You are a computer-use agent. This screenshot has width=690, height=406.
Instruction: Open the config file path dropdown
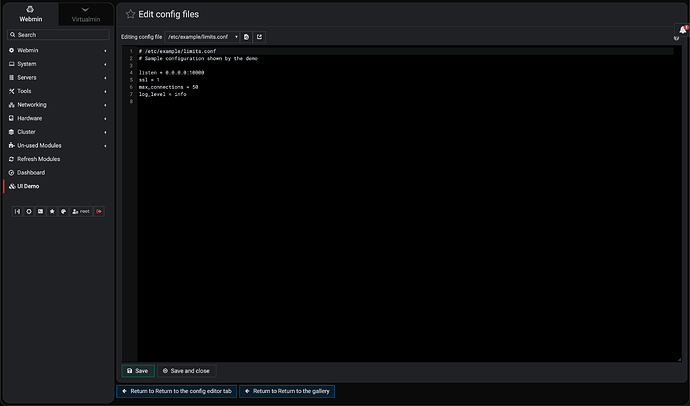pos(202,37)
